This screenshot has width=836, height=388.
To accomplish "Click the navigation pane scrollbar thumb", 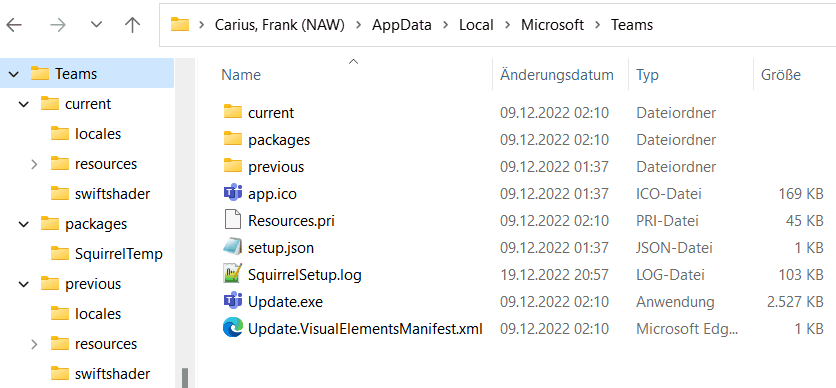I will pos(185,378).
